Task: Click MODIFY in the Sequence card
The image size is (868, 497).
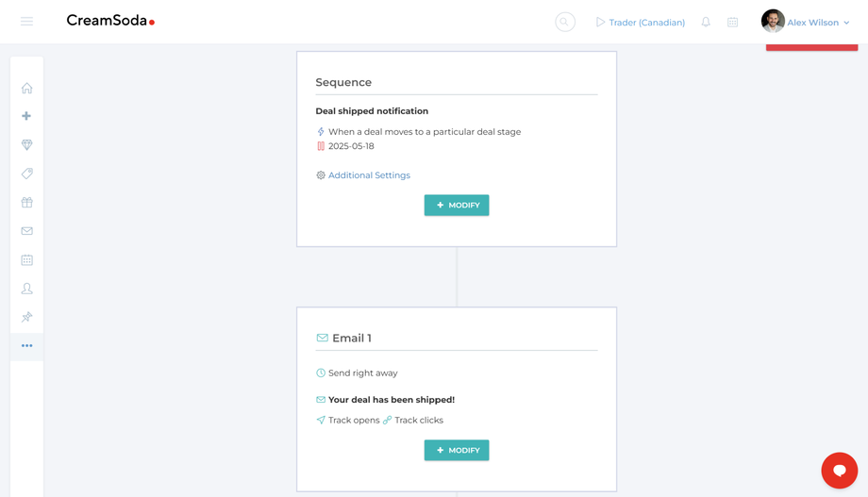Action: (x=457, y=205)
